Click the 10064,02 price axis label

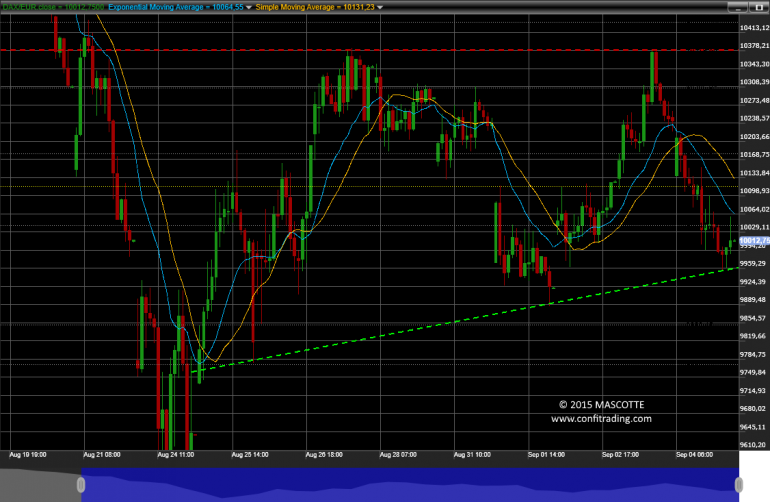point(754,210)
